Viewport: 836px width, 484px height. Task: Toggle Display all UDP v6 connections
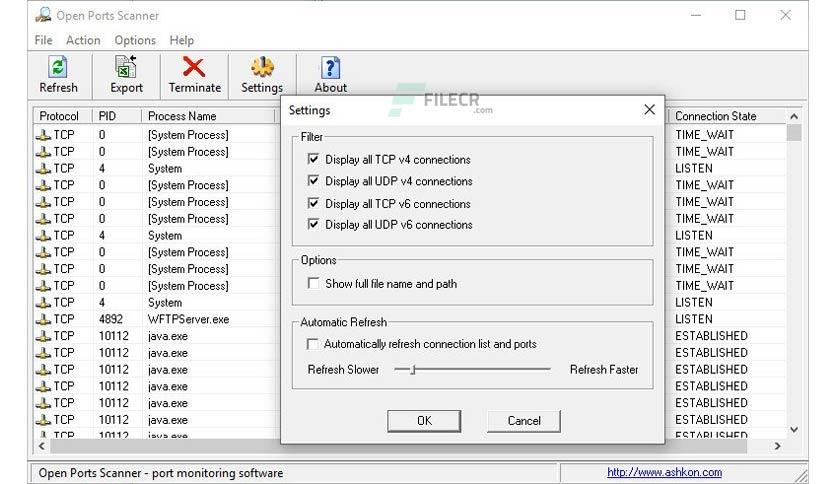click(314, 224)
